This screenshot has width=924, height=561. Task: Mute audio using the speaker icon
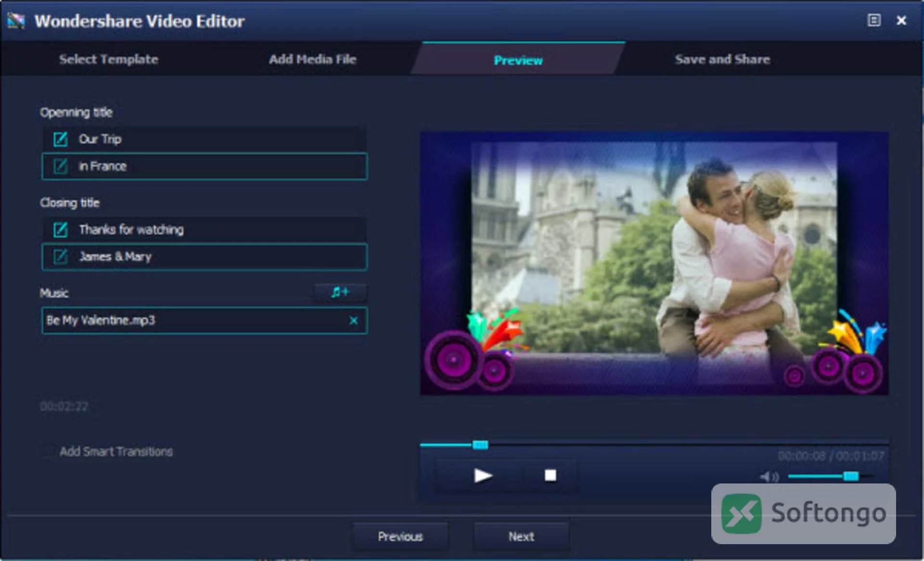coord(769,477)
